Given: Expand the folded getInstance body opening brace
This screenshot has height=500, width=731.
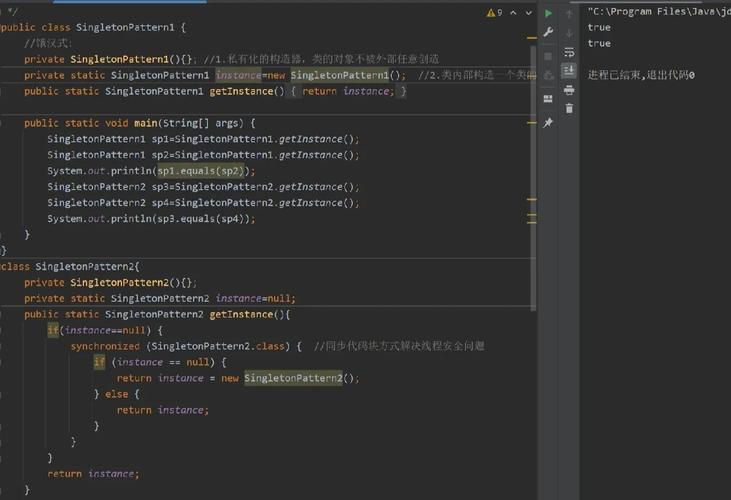Looking at the screenshot, I should [293, 91].
